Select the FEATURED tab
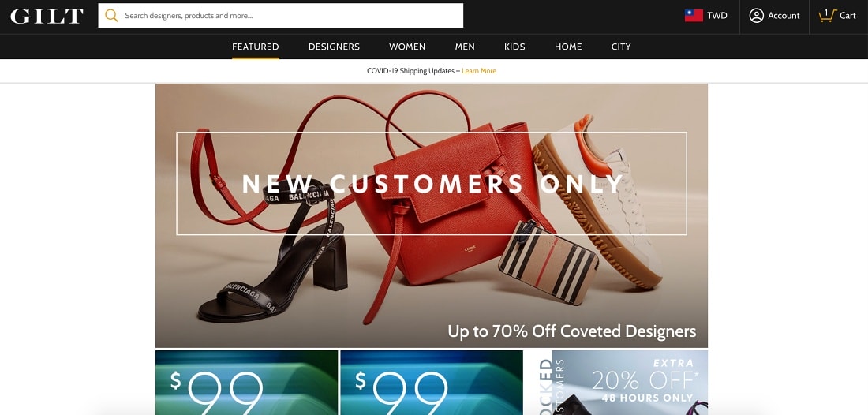Screen dimensions: 868x415 click(x=255, y=47)
